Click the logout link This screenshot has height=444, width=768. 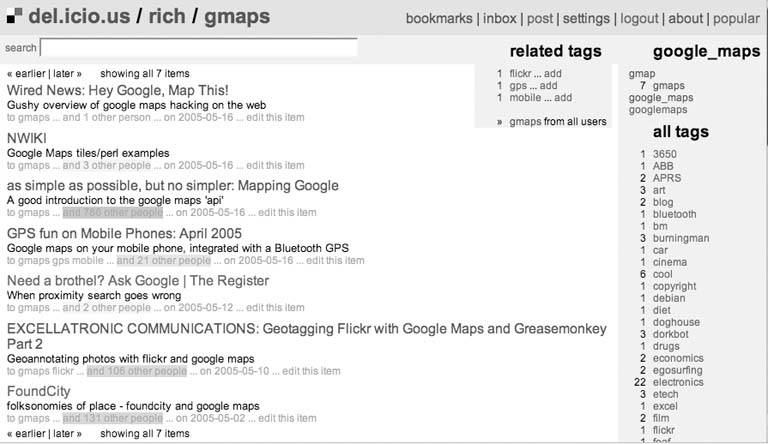coord(639,19)
